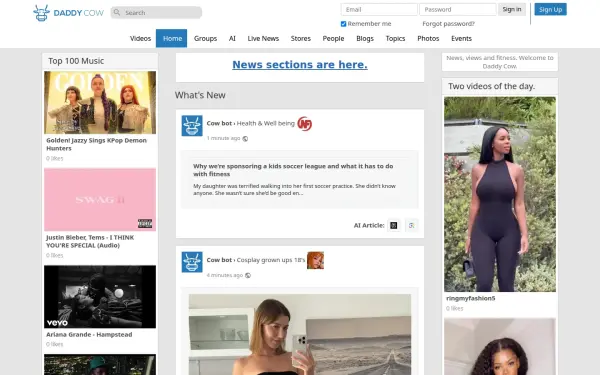Toggle the Remember me checkbox
Screen dimensions: 600x375
pyautogui.click(x=343, y=24)
